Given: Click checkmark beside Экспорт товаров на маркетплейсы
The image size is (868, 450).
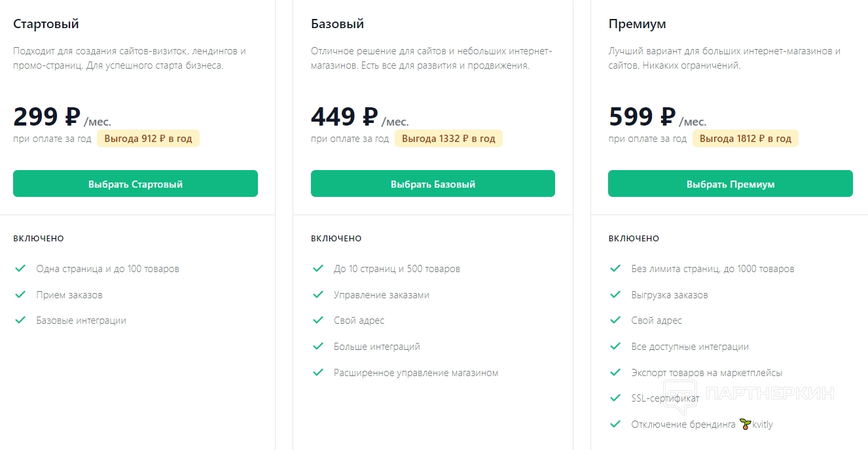Looking at the screenshot, I should [x=615, y=372].
